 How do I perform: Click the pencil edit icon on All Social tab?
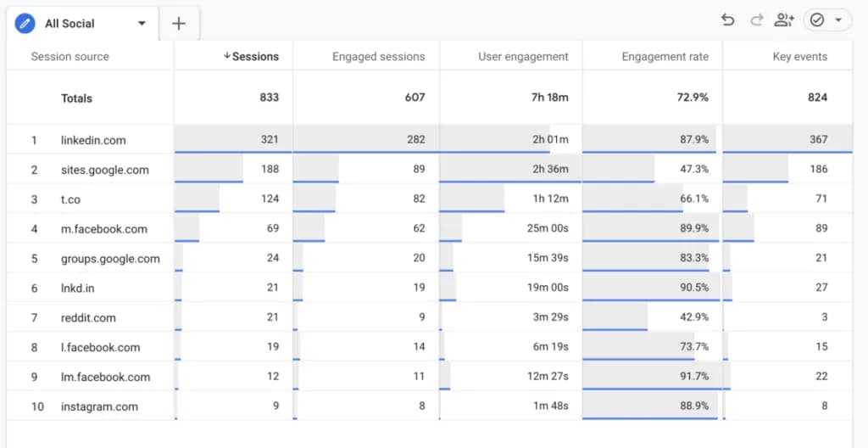tap(25, 24)
